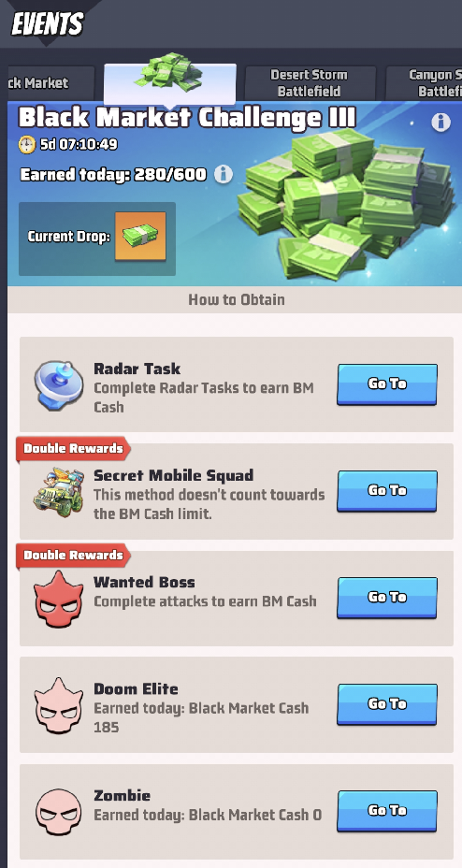462x868 pixels.
Task: Switch to the Desert Storm Battlefield tab
Action: click(x=310, y=83)
